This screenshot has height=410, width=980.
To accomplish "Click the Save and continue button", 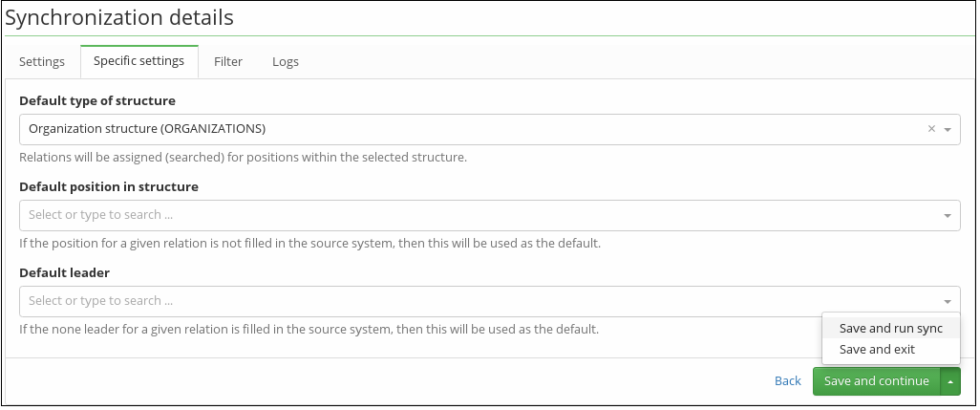I will pos(877,381).
